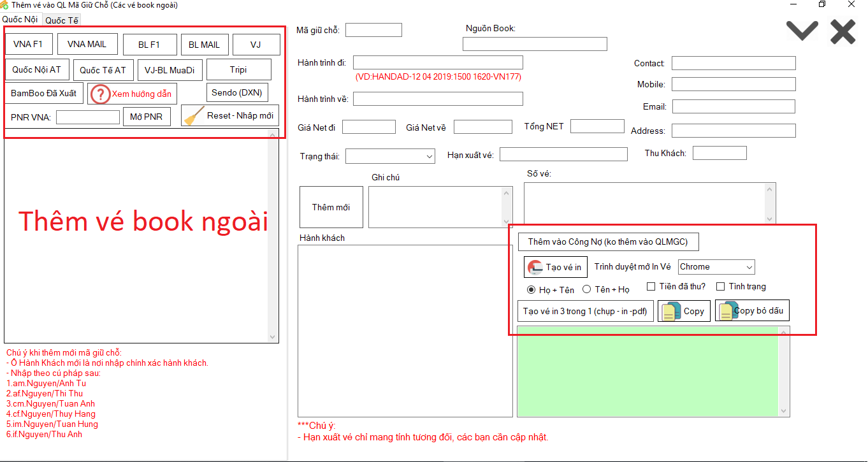This screenshot has width=868, height=462.
Task: Click the broom Reset - Nhập mới button
Action: click(x=230, y=116)
